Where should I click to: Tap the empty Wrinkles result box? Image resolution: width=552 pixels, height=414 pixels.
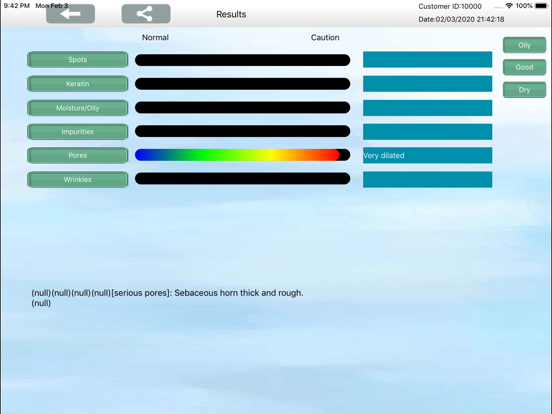(427, 180)
